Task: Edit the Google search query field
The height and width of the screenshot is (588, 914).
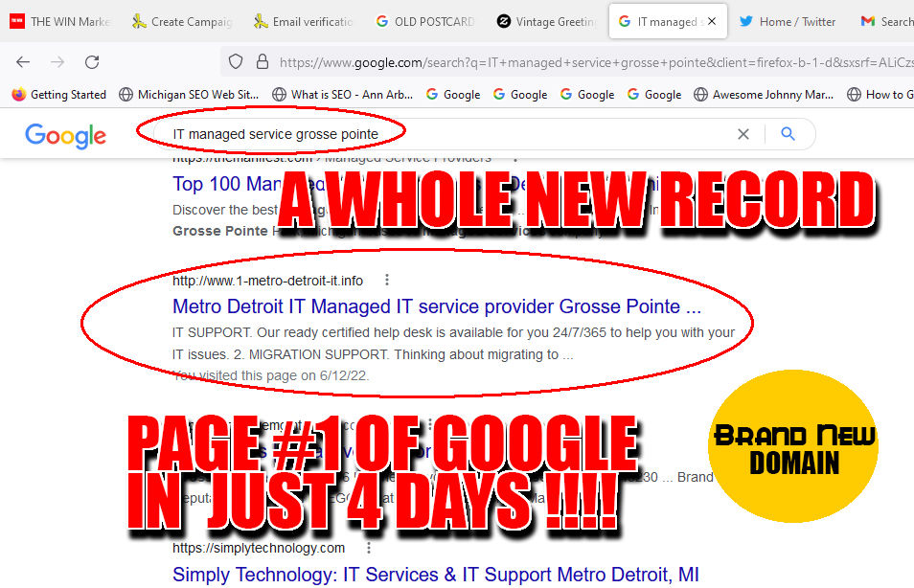Action: coord(443,134)
